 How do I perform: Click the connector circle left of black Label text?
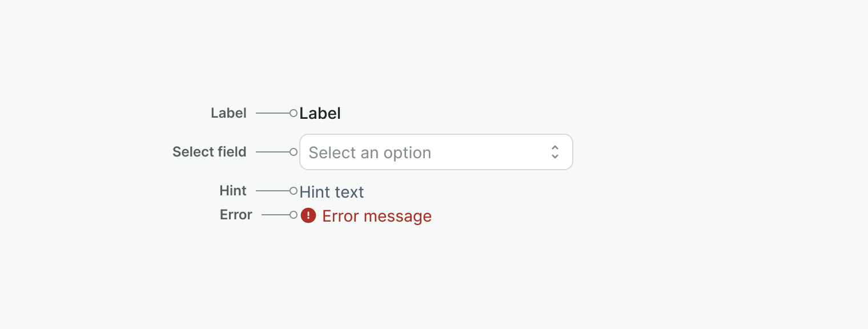tap(294, 113)
